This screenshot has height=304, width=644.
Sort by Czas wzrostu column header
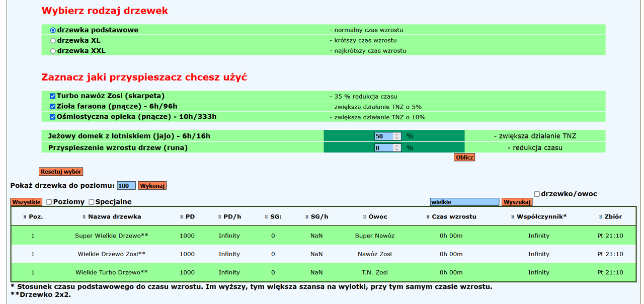pyautogui.click(x=451, y=216)
